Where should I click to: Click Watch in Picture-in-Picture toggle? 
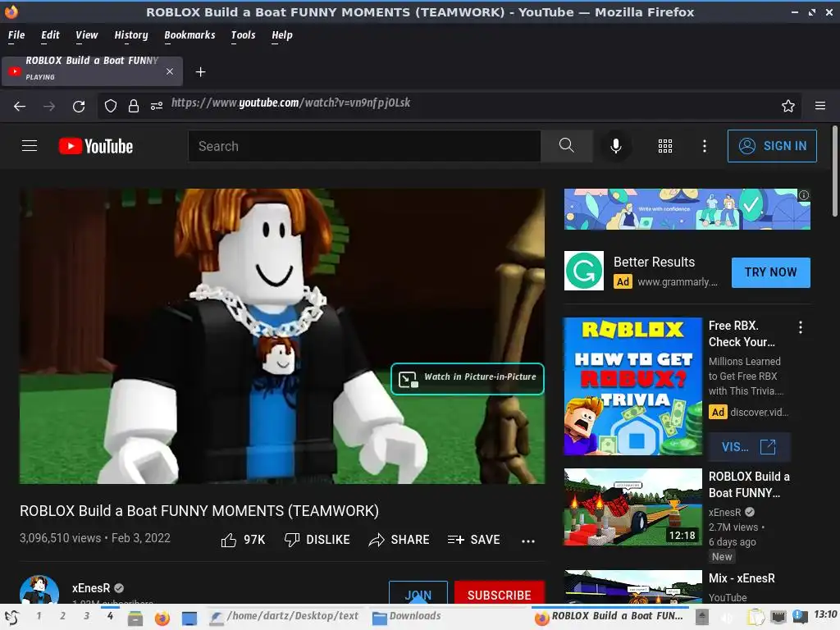click(467, 379)
